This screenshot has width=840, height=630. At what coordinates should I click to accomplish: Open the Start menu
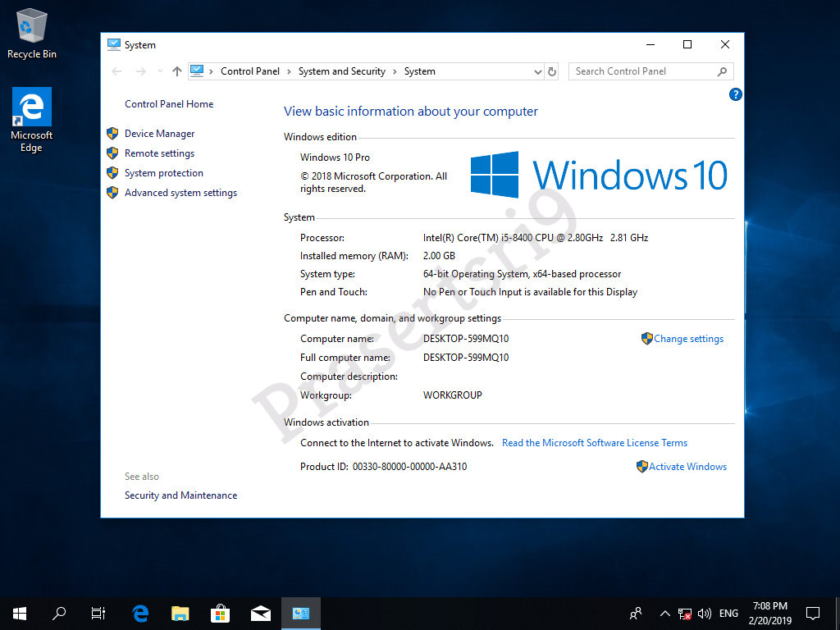tap(20, 614)
